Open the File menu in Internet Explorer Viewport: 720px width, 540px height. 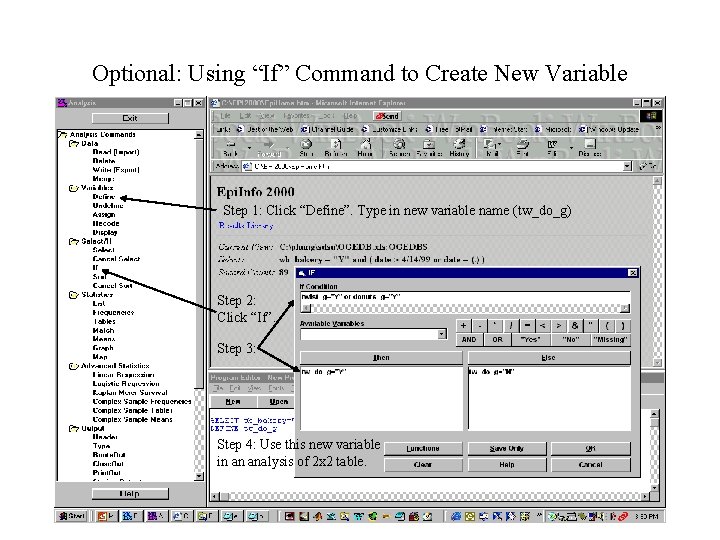tap(226, 116)
